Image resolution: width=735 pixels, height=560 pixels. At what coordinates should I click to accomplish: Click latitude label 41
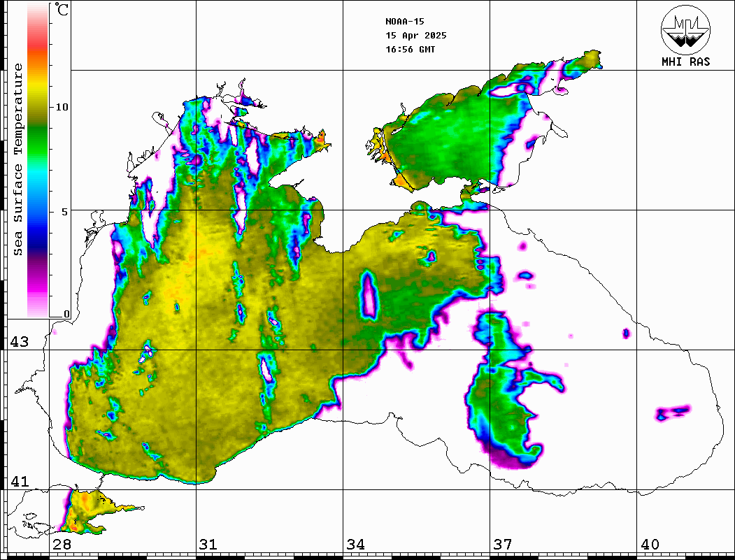click(x=20, y=481)
